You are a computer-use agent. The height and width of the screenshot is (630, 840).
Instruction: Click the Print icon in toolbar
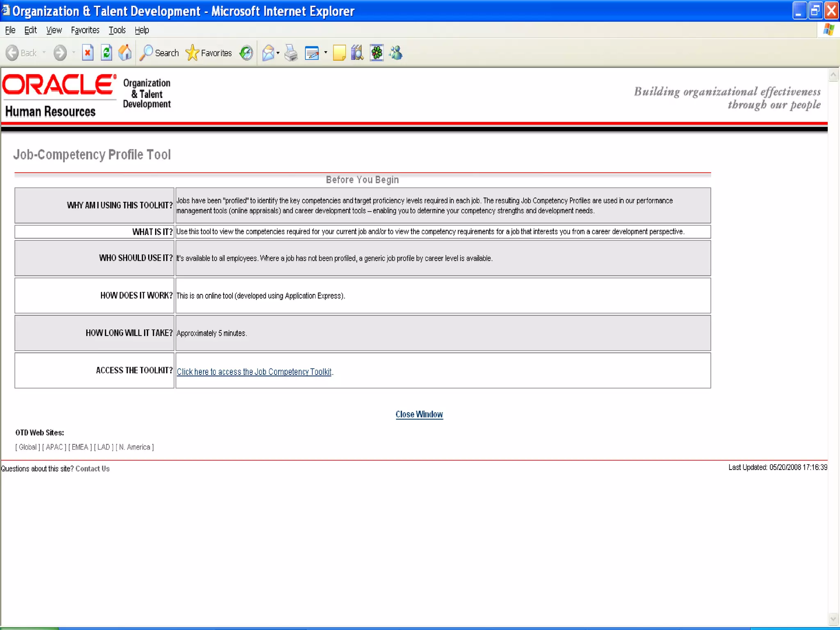pyautogui.click(x=291, y=53)
